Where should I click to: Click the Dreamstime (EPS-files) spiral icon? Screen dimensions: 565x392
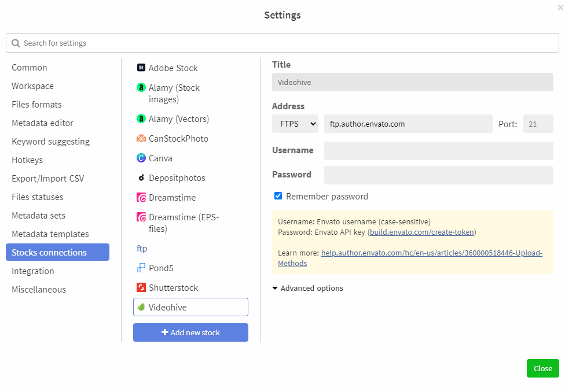(141, 217)
